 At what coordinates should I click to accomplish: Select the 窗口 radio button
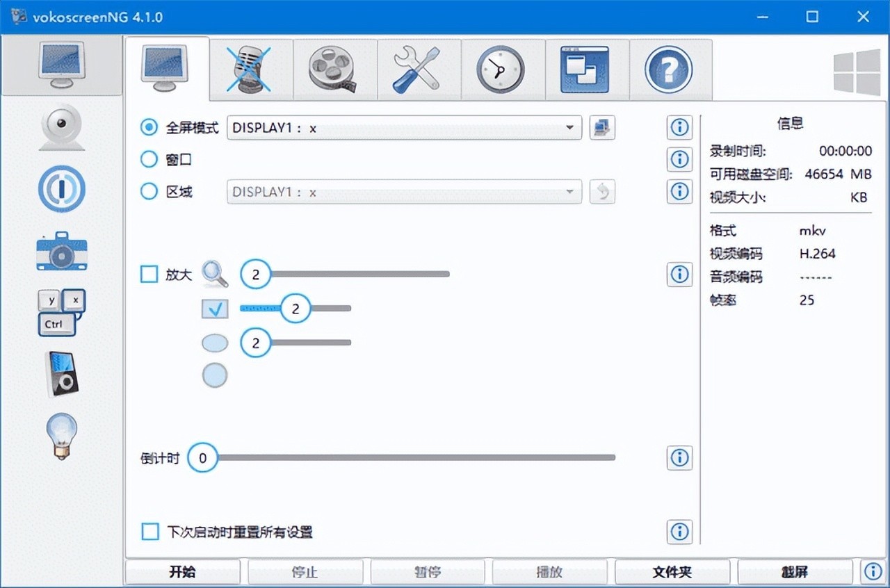pos(149,159)
